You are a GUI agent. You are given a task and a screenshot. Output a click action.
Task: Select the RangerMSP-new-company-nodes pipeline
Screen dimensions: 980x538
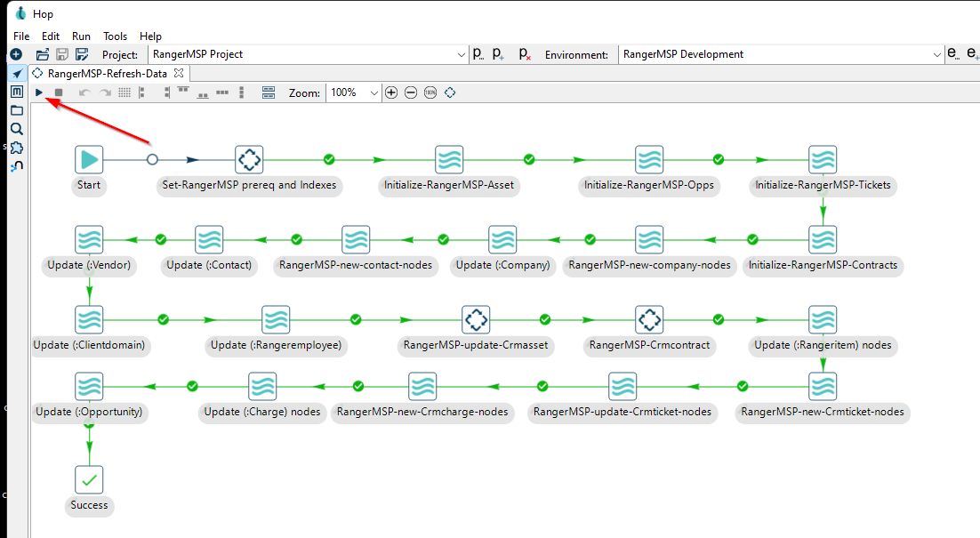point(649,240)
